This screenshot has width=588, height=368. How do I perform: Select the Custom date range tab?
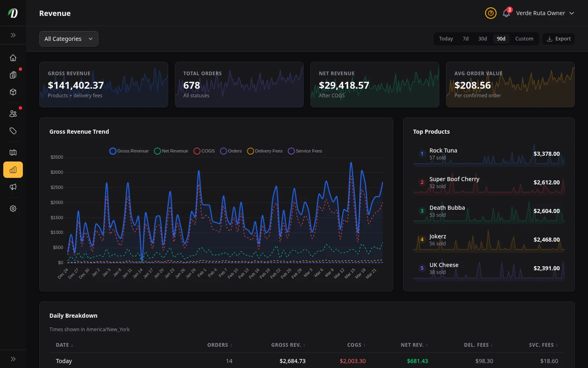(x=524, y=38)
